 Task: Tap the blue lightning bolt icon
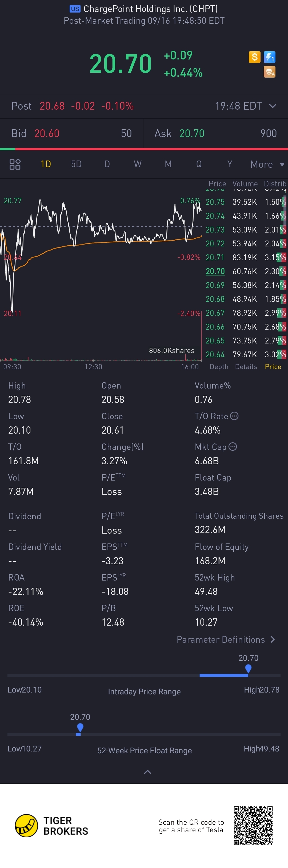270,57
